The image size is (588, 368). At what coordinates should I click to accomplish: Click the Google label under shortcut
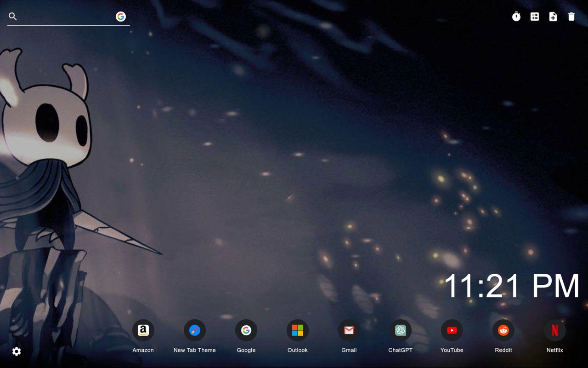tap(246, 350)
